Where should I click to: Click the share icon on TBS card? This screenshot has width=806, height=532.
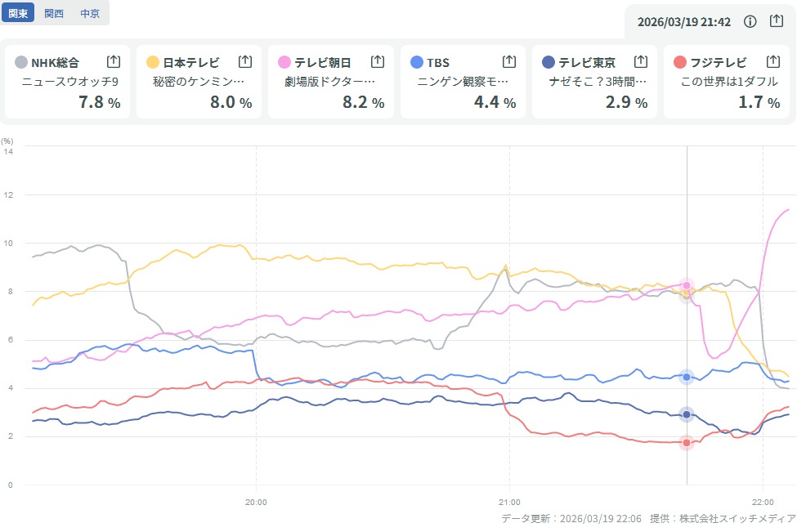(509, 61)
